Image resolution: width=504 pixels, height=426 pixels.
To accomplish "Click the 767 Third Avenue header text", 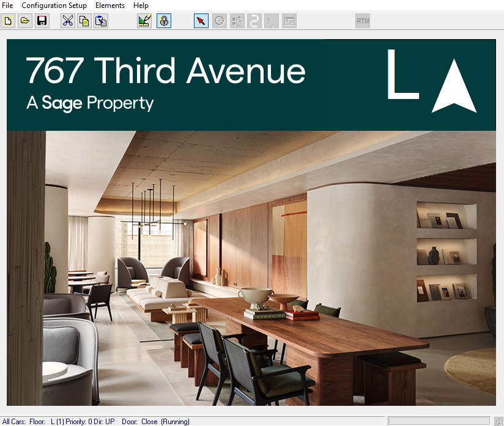I will [x=166, y=71].
